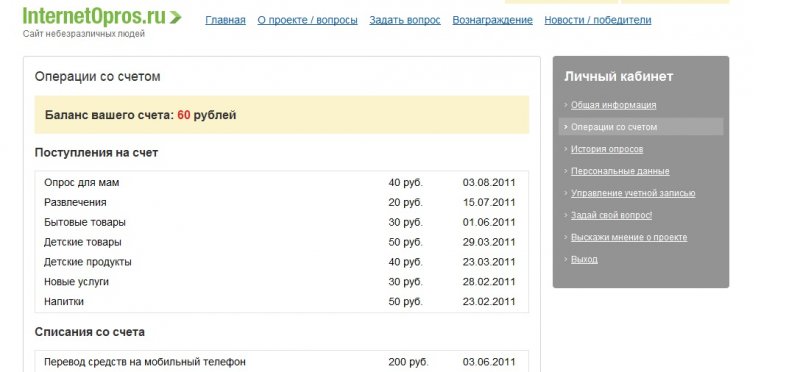Select the Бытовые товары row

281,222
